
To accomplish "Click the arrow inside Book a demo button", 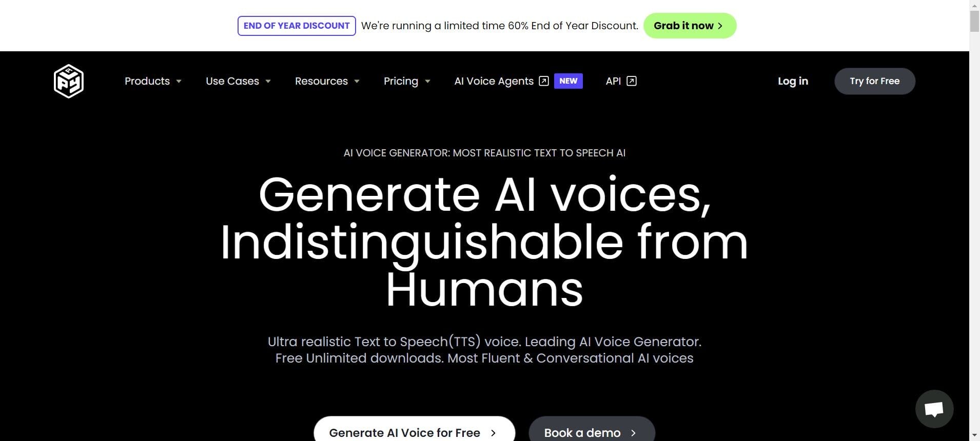I will 633,433.
